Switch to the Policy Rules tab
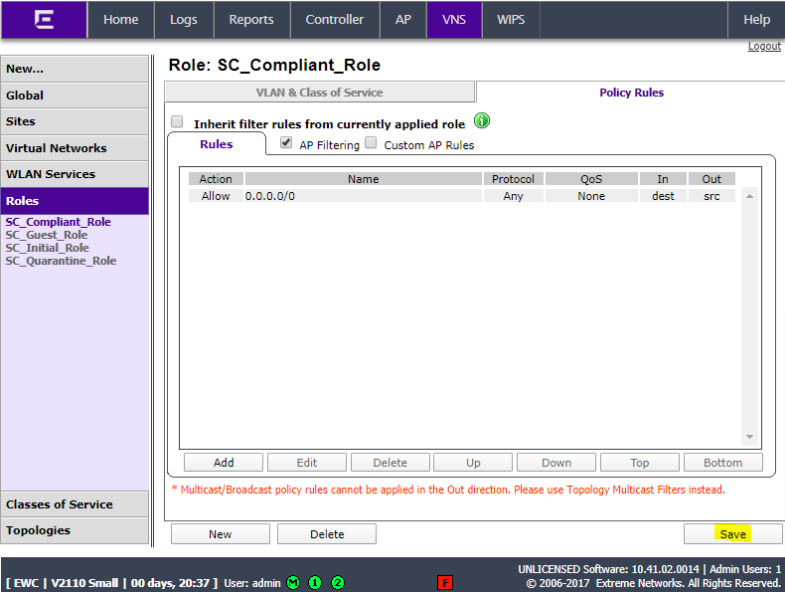 (631, 92)
